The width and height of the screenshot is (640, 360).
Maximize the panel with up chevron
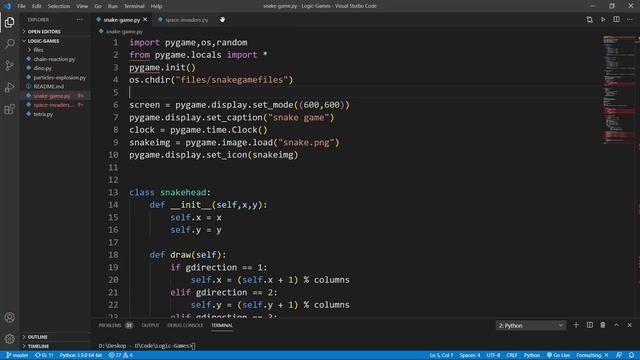pos(616,325)
